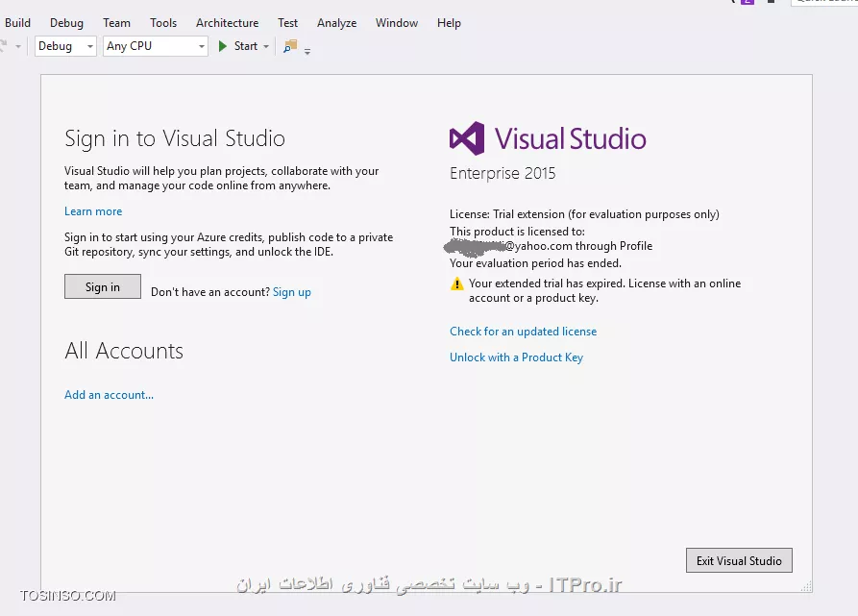Open the Team menu
858x616 pixels.
point(116,23)
